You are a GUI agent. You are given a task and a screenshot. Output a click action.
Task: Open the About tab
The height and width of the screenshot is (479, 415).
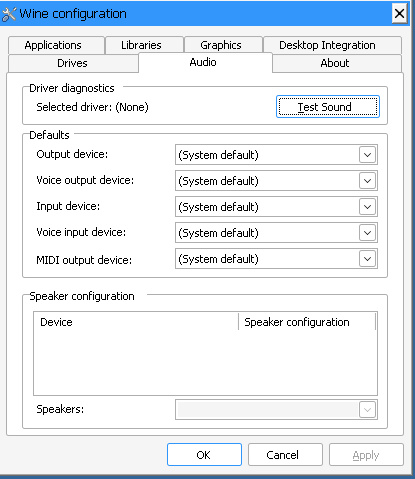pos(337,63)
